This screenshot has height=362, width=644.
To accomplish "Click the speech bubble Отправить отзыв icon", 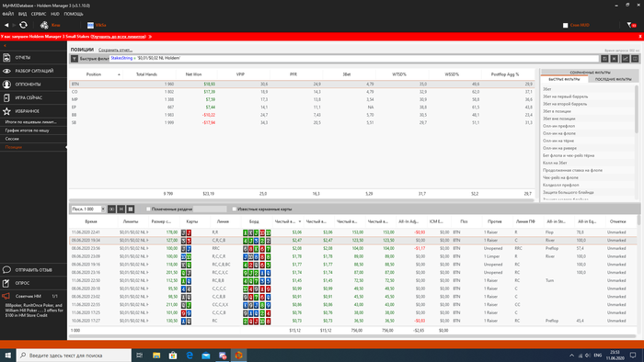I will click(x=6, y=270).
